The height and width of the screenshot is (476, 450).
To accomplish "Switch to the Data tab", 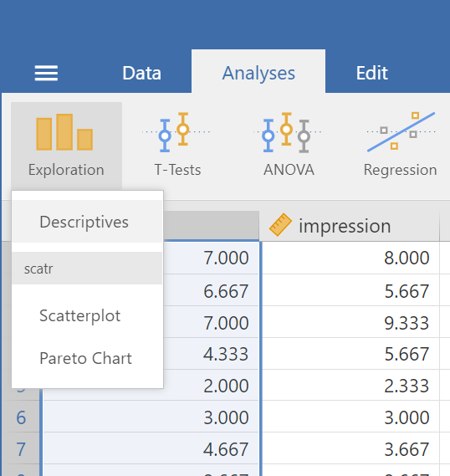I will 141,73.
